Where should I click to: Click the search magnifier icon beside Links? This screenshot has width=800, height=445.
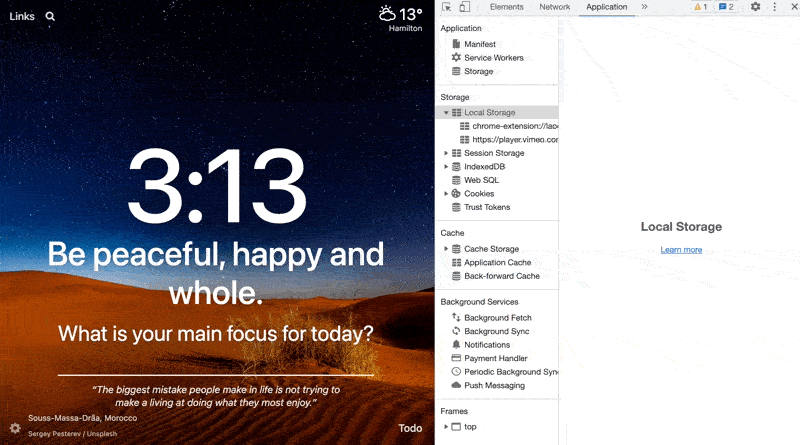point(50,16)
